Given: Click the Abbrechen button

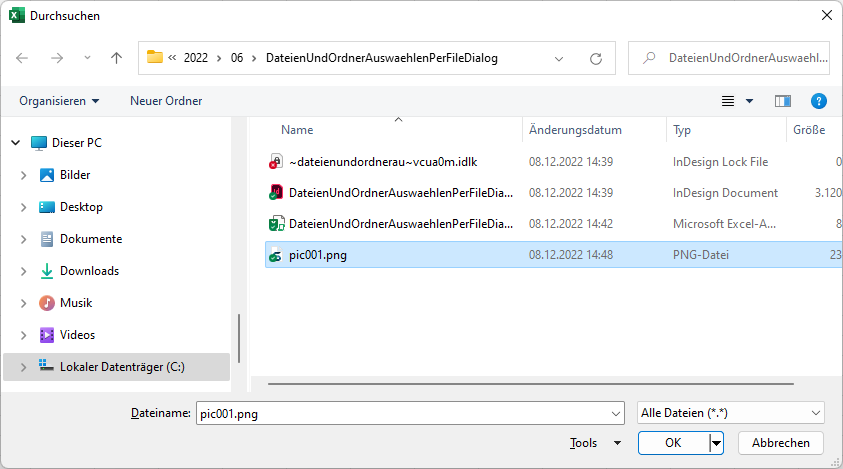Looking at the screenshot, I should pyautogui.click(x=780, y=442).
